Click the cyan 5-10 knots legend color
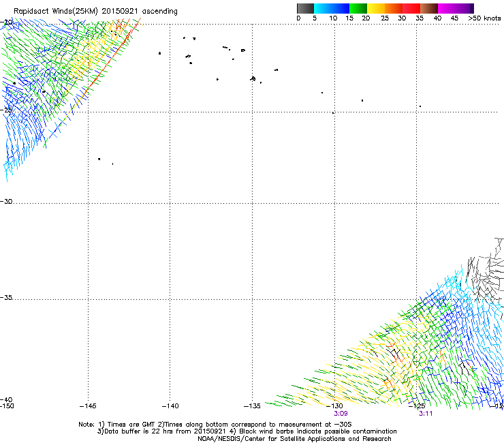This screenshot has width=504, height=443. (323, 8)
